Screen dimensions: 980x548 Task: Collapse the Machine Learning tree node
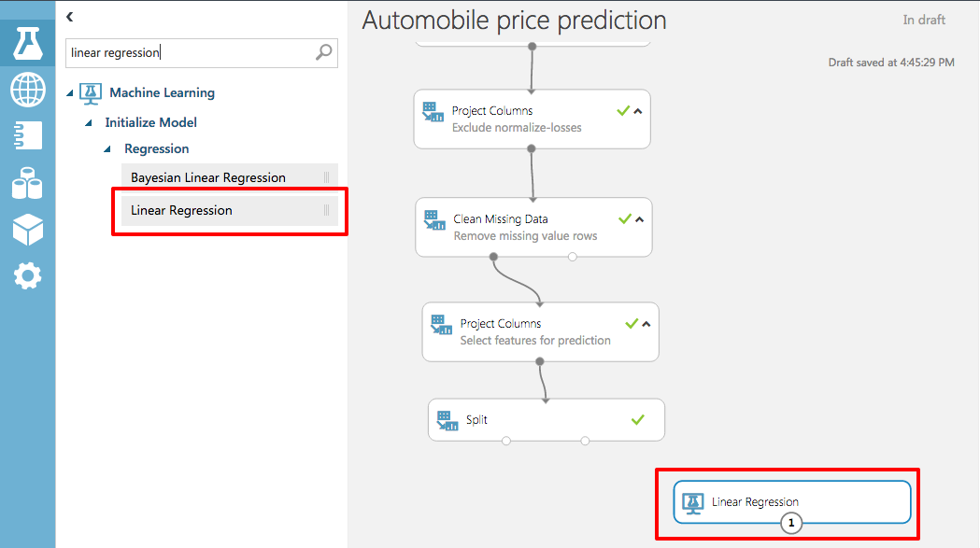[x=70, y=93]
